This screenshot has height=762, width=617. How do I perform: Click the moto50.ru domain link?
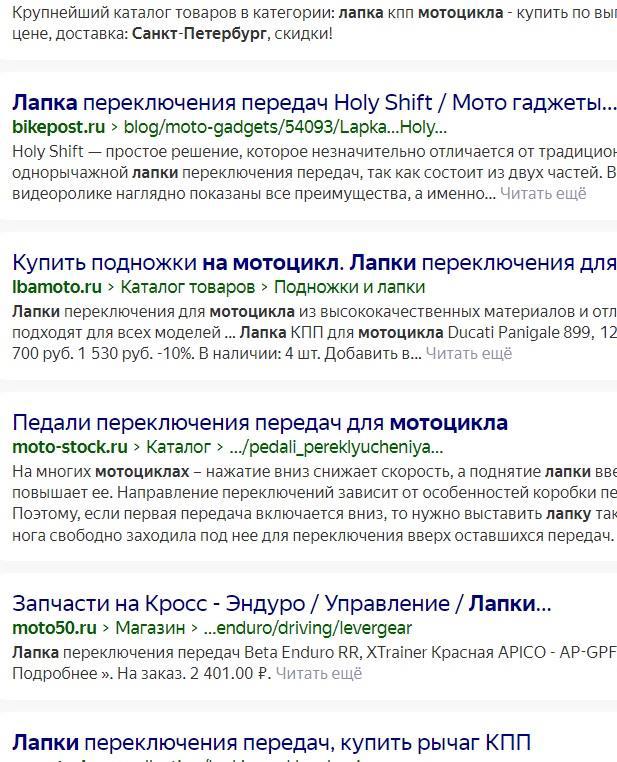point(54,628)
